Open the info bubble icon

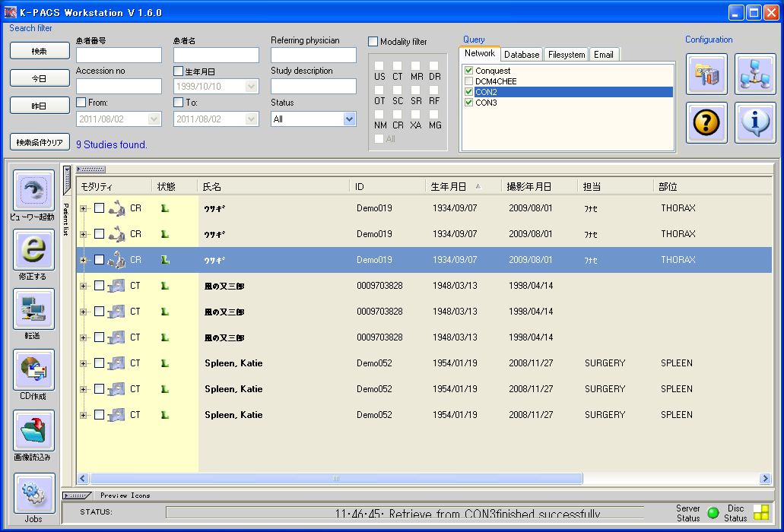pos(755,123)
